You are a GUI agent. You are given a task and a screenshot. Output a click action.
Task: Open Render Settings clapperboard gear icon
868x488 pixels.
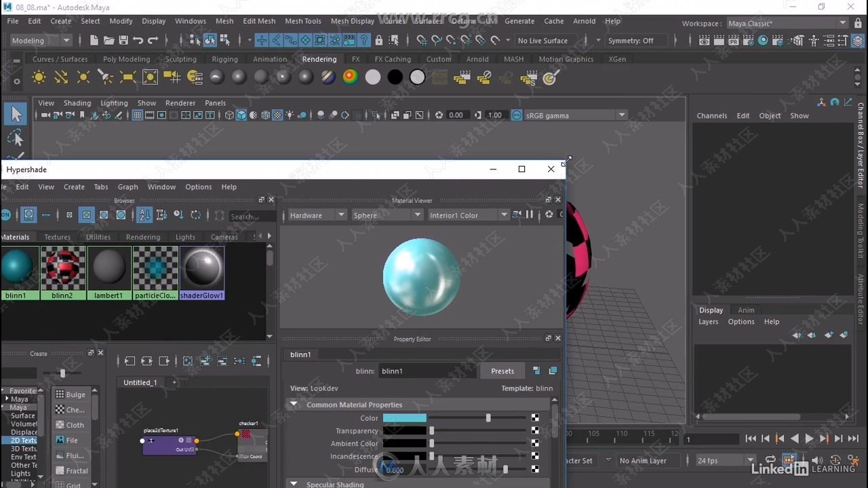(749, 41)
